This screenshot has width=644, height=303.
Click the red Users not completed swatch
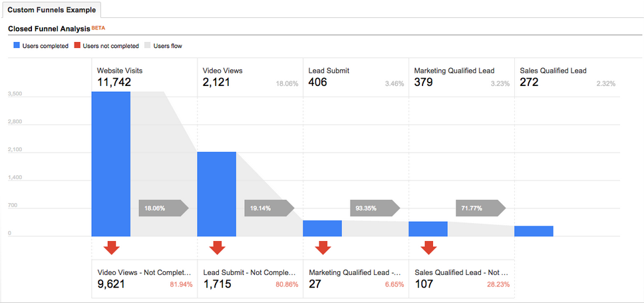[77, 46]
